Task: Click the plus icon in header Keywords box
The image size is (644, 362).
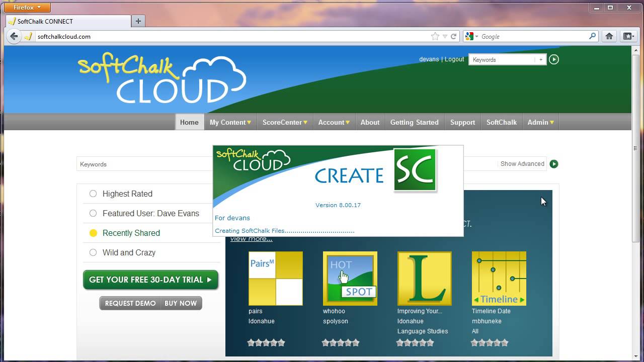Action: pyautogui.click(x=541, y=59)
